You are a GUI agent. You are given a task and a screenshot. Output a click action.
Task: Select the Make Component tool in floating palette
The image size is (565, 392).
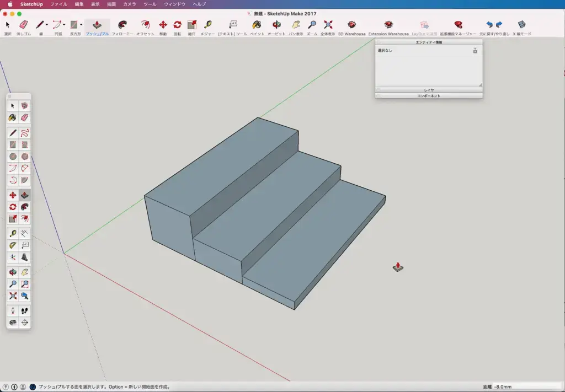click(x=24, y=105)
